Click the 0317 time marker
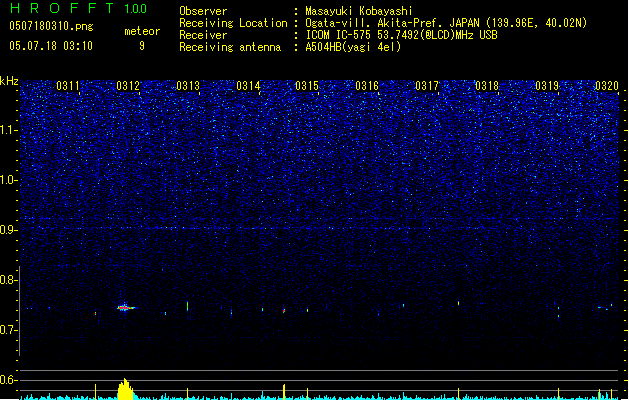 point(427,86)
